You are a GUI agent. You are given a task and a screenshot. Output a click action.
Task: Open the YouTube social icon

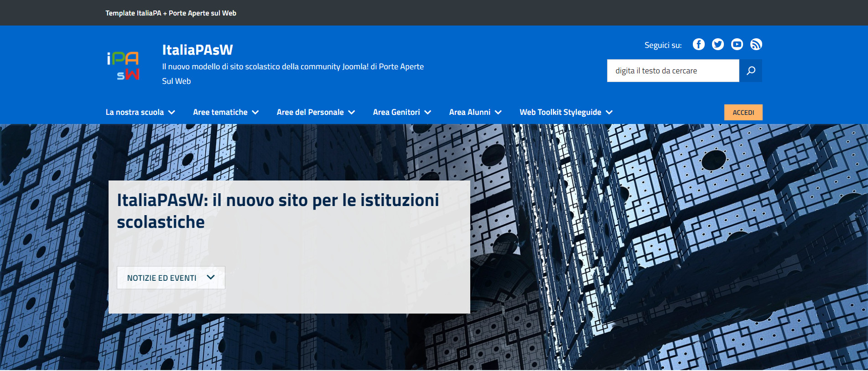pyautogui.click(x=737, y=44)
